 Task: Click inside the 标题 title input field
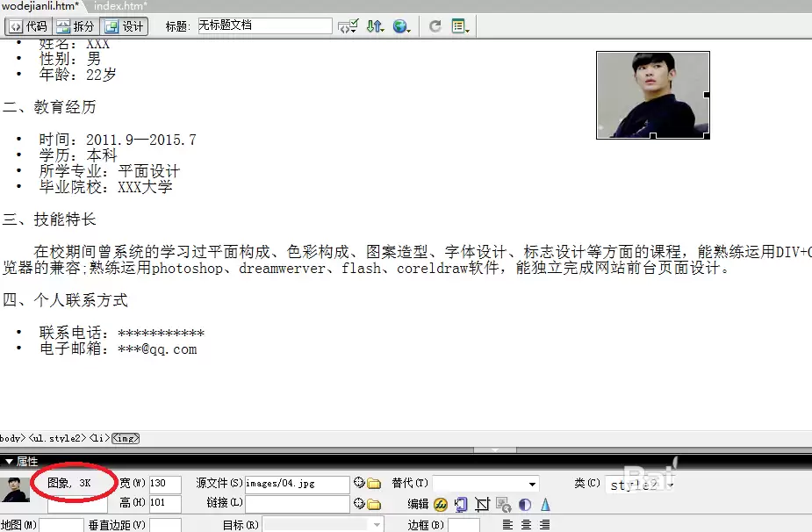[263, 25]
